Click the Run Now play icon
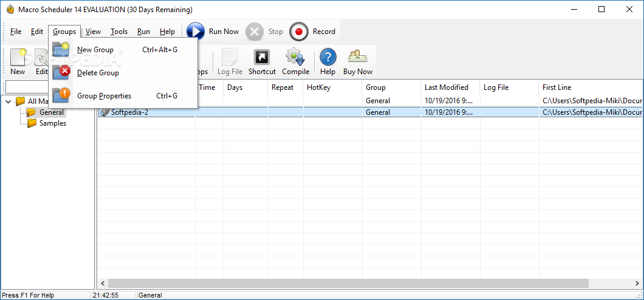644x300 pixels. point(196,32)
